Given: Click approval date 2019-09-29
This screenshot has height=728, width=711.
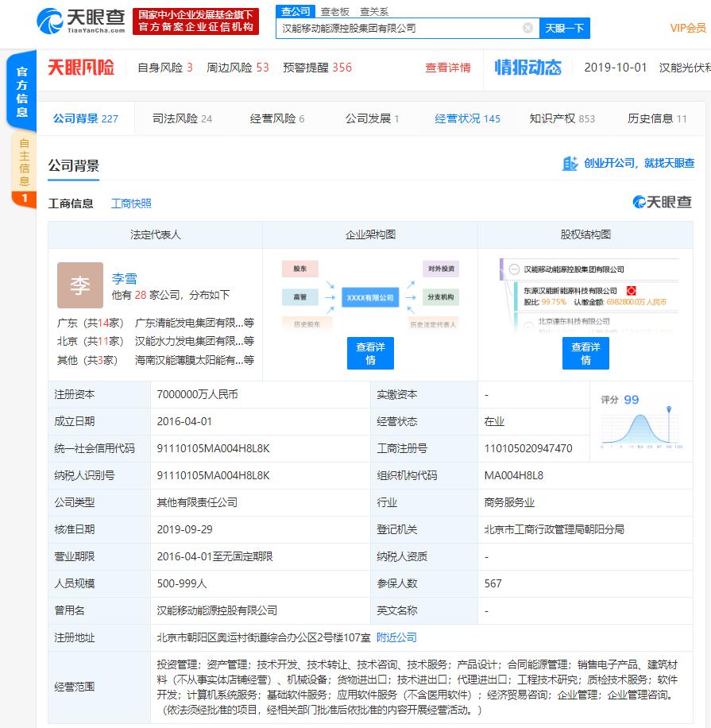Looking at the screenshot, I should pos(185,529).
